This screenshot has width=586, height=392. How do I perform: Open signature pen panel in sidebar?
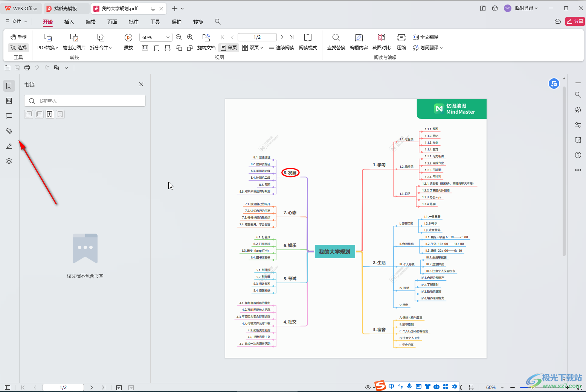9,146
